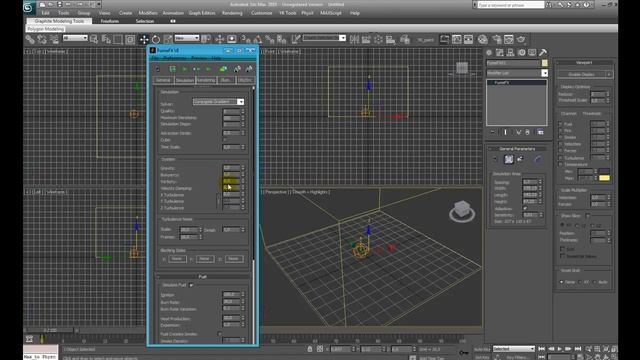Open the Selected key filter dropdown
This screenshot has width=640, height=360.
513,349
